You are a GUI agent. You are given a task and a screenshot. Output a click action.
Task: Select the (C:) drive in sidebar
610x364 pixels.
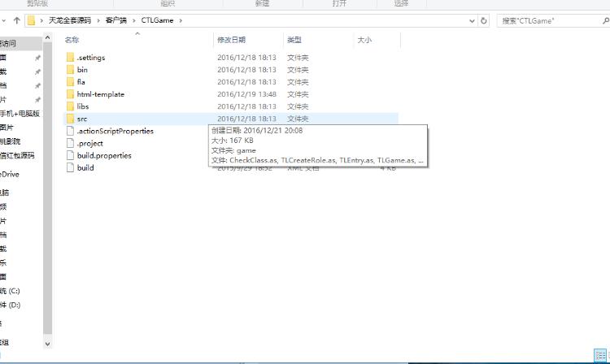click(10, 291)
